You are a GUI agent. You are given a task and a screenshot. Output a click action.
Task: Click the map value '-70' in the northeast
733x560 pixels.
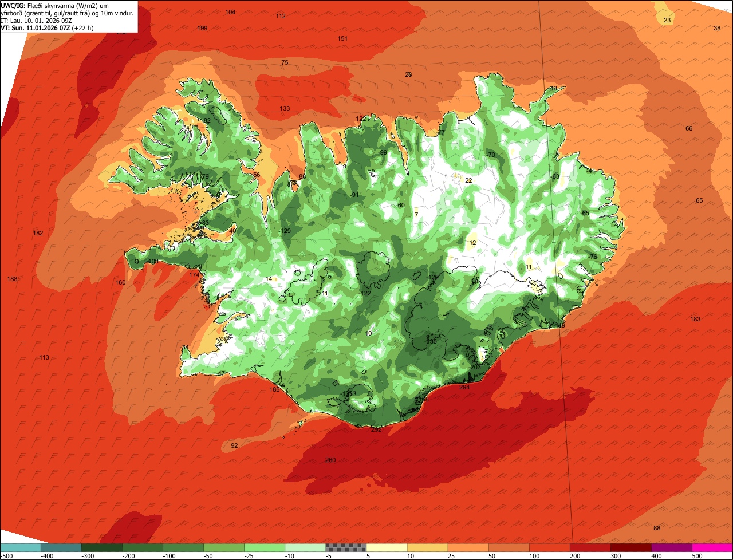490,155
